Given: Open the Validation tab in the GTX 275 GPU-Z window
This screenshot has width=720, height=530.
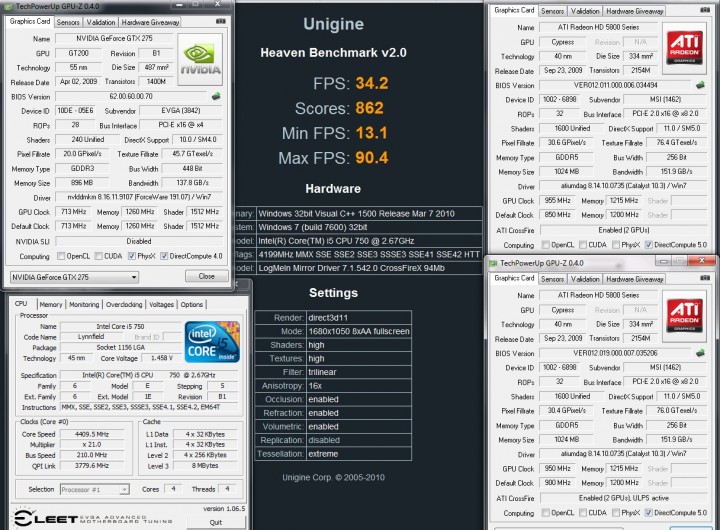Looking at the screenshot, I should (101, 22).
